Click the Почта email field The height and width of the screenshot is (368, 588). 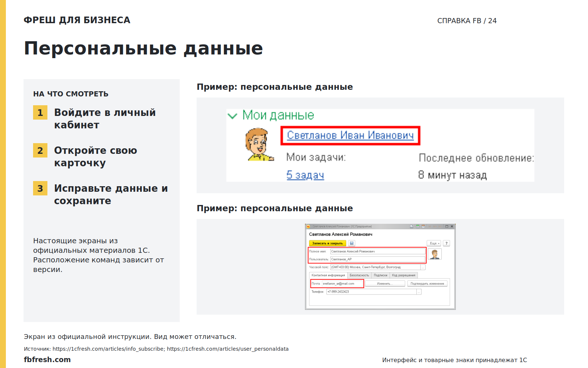coord(342,284)
